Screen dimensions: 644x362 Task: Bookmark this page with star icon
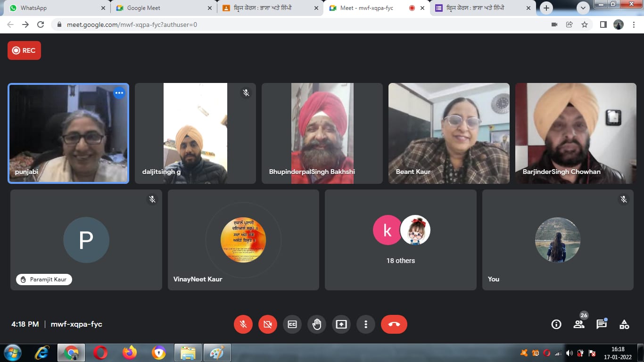coord(585,25)
